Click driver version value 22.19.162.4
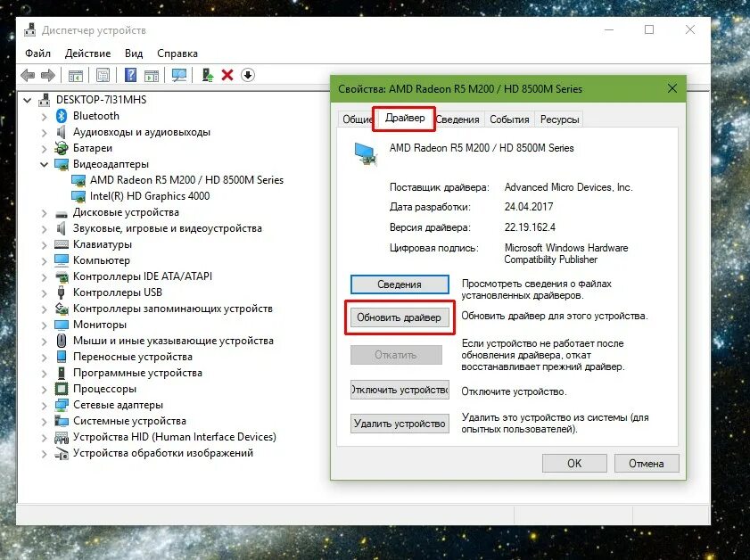 [530, 227]
